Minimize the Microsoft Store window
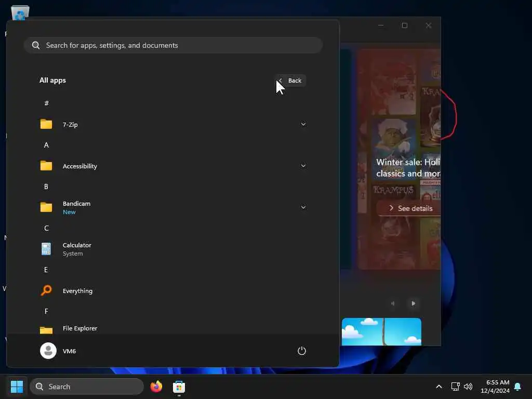 click(381, 25)
